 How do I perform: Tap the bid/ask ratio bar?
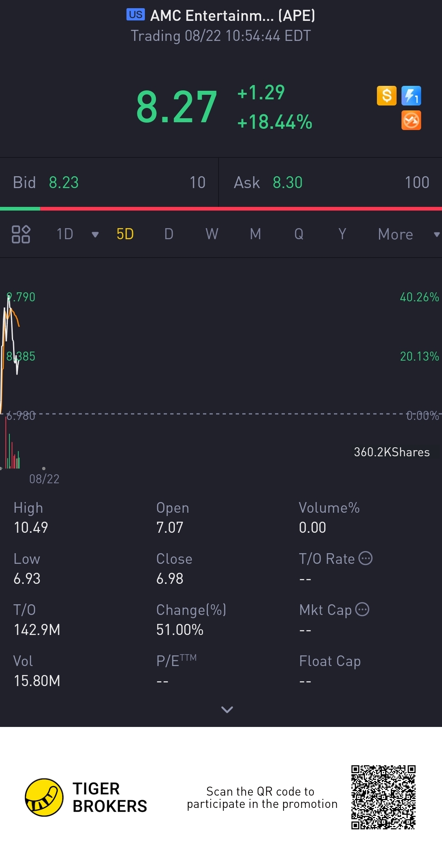(221, 209)
